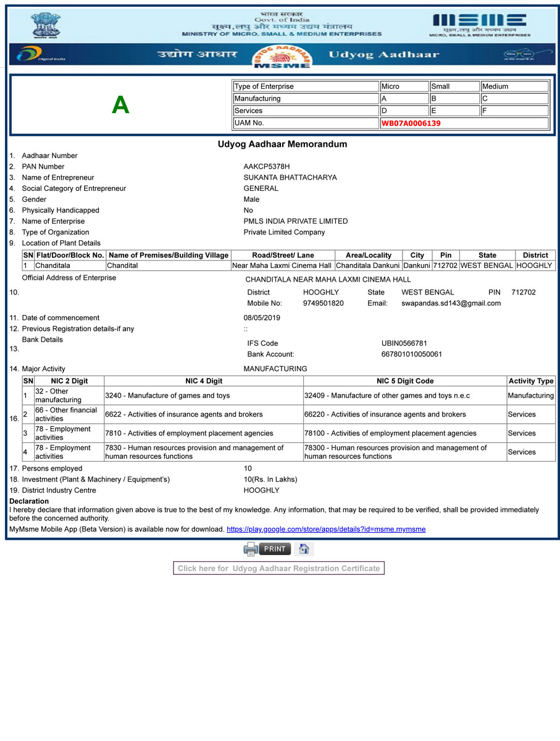
Task: Open the Udyog Aadhaar Registration Certificate button
Action: (x=279, y=568)
